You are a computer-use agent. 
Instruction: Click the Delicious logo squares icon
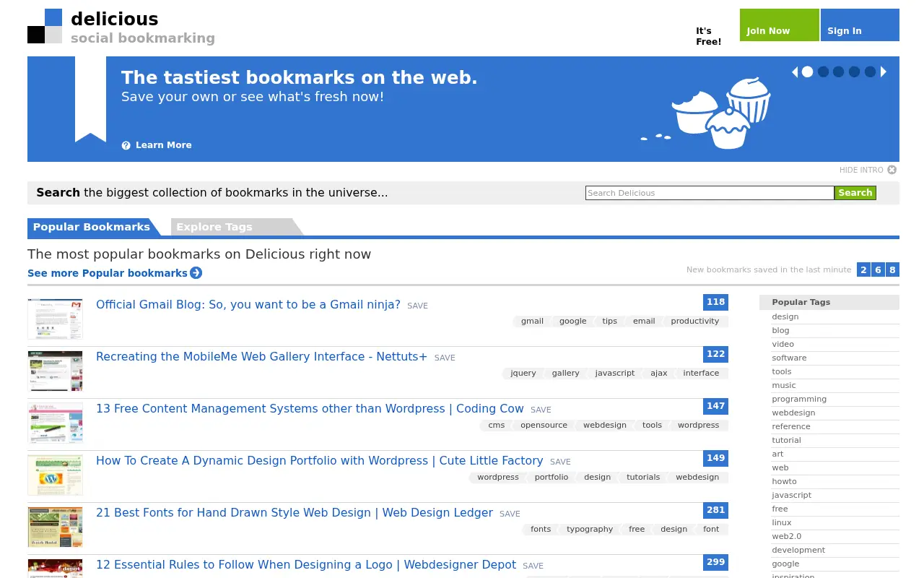point(45,26)
